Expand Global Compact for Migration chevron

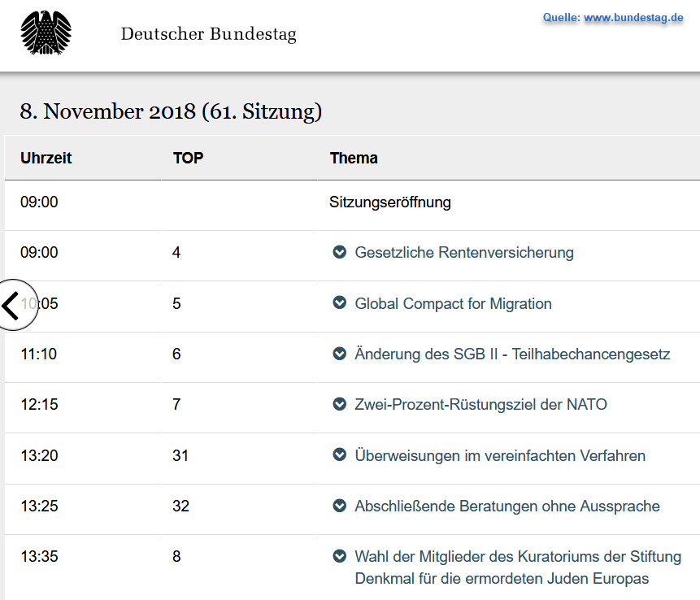pyautogui.click(x=340, y=303)
